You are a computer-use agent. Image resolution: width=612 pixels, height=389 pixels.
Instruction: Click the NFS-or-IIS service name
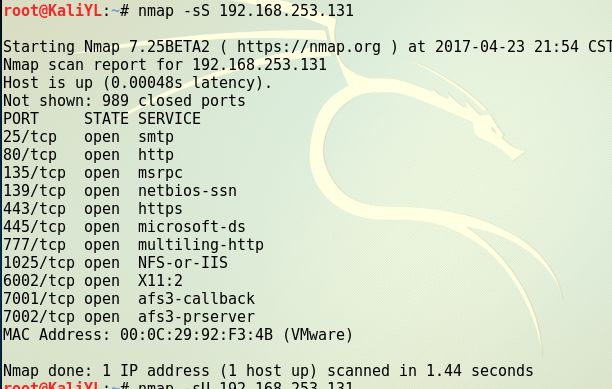click(183, 263)
